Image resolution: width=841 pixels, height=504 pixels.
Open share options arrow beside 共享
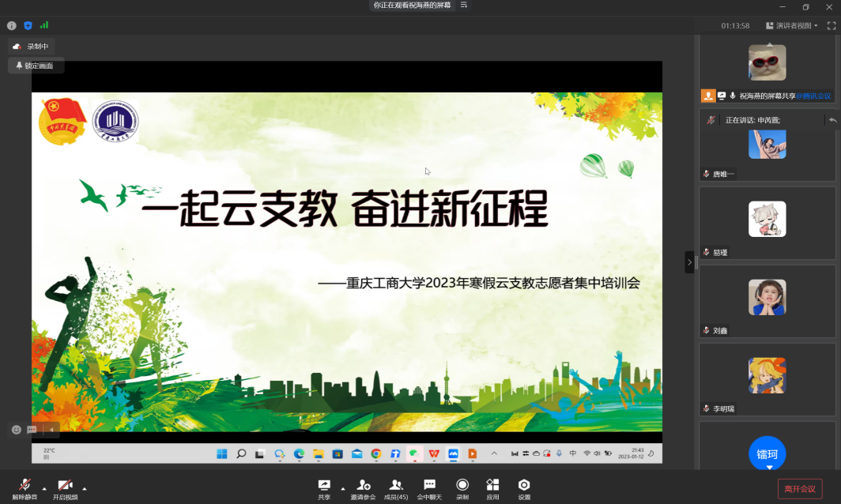[342, 487]
